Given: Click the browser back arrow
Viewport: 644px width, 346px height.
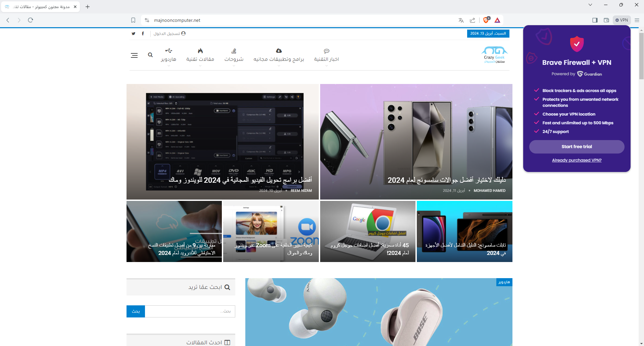Looking at the screenshot, I should tap(8, 20).
